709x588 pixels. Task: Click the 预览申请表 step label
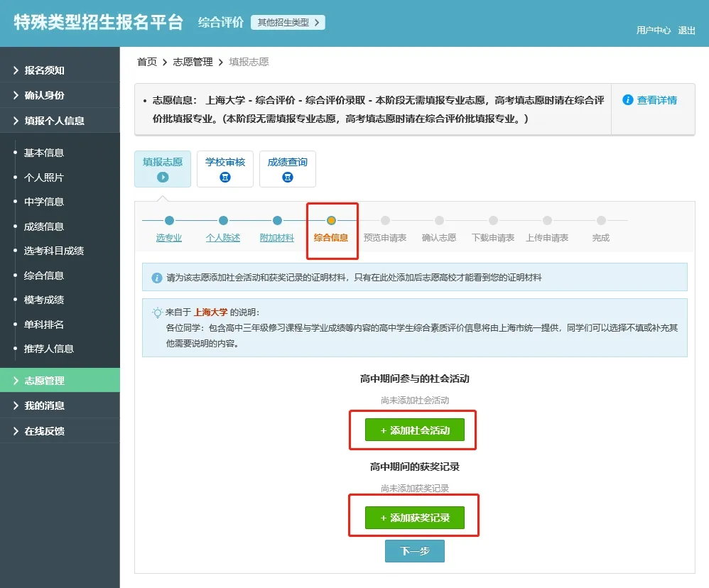[385, 238]
